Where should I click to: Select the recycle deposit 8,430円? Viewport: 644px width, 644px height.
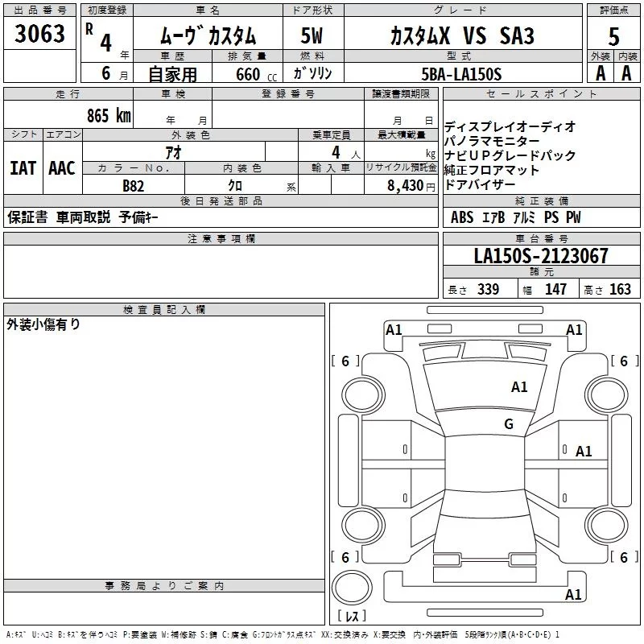(411, 186)
